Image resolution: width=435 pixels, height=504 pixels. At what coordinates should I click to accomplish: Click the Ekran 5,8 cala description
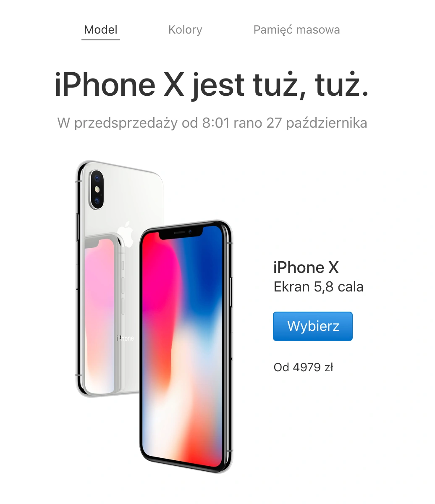click(x=318, y=287)
